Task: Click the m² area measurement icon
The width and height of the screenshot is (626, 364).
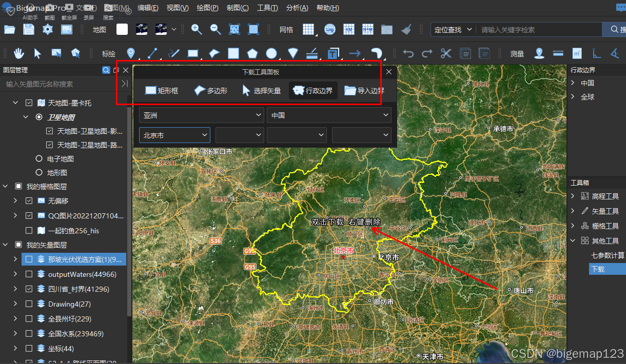Action: 577,53
